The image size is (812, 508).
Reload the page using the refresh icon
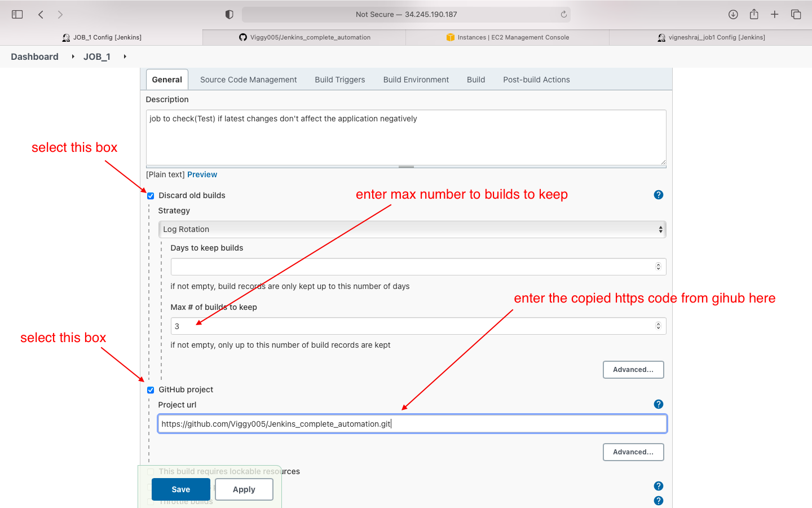click(563, 15)
